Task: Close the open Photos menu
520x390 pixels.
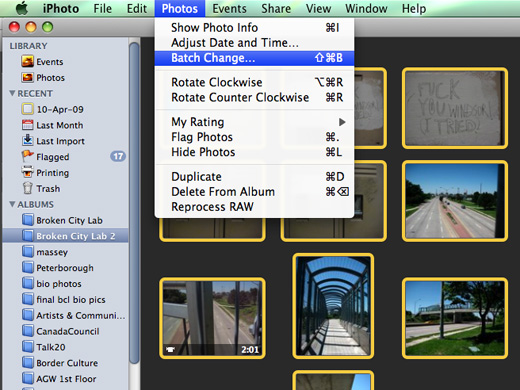Action: tap(180, 8)
